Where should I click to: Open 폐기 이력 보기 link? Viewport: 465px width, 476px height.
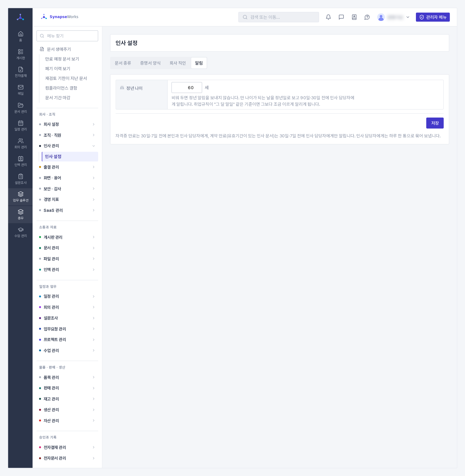point(58,69)
